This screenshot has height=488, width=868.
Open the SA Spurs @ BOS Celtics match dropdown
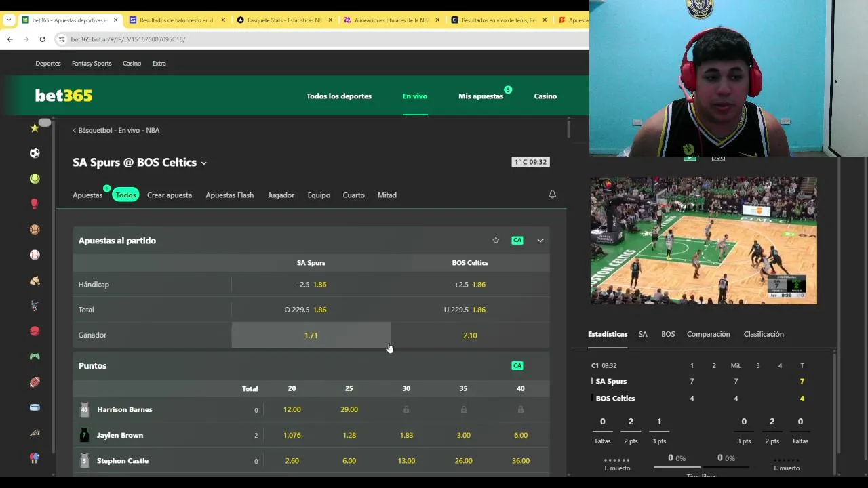click(x=203, y=163)
